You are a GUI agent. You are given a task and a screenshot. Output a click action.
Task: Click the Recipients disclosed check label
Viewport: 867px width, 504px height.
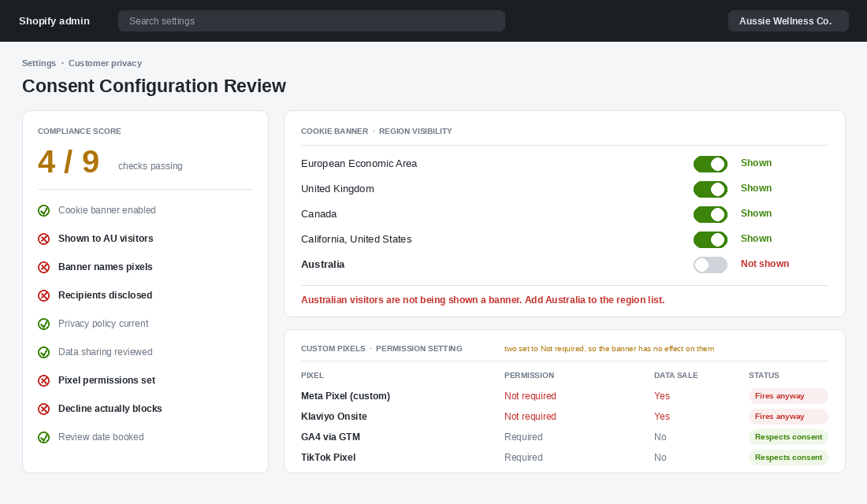tap(105, 295)
